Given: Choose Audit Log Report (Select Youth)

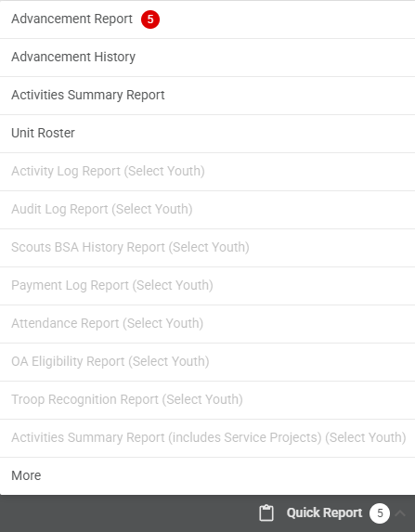Looking at the screenshot, I should 207,209.
